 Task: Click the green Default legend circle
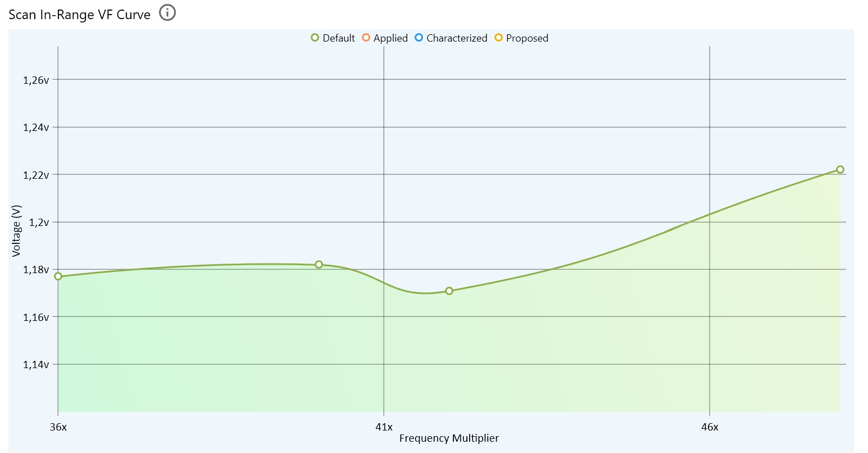tap(315, 38)
